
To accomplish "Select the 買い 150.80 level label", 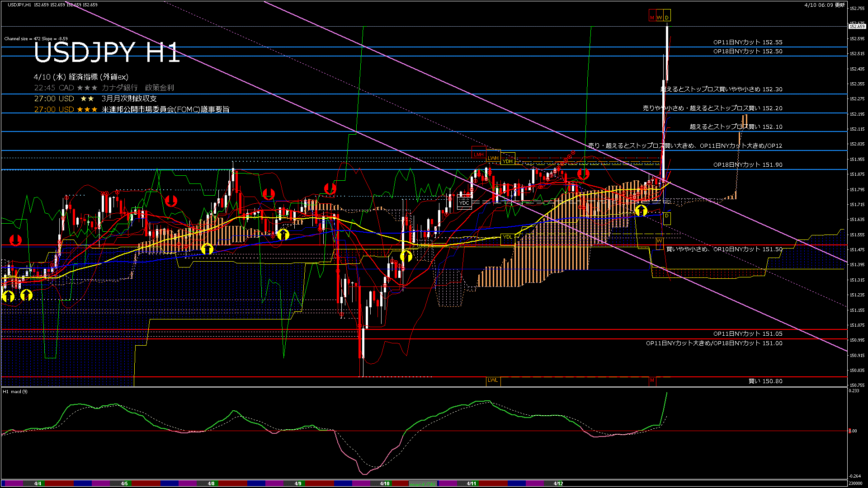I will pyautogui.click(x=765, y=381).
